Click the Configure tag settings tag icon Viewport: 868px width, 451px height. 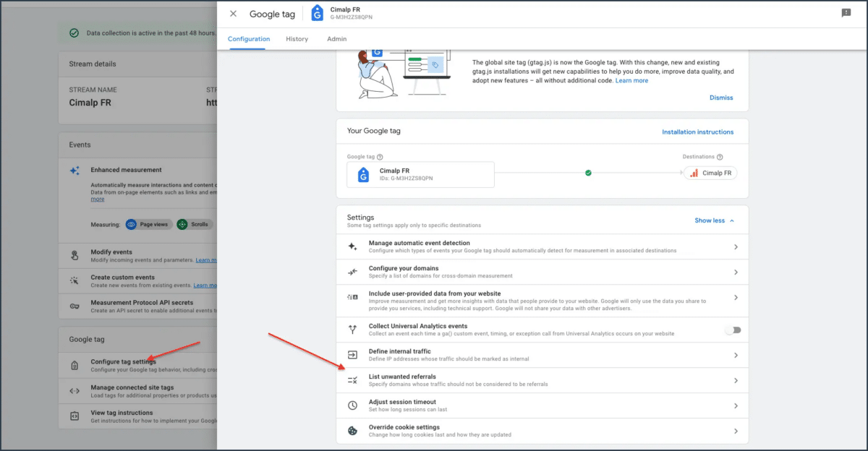(75, 366)
